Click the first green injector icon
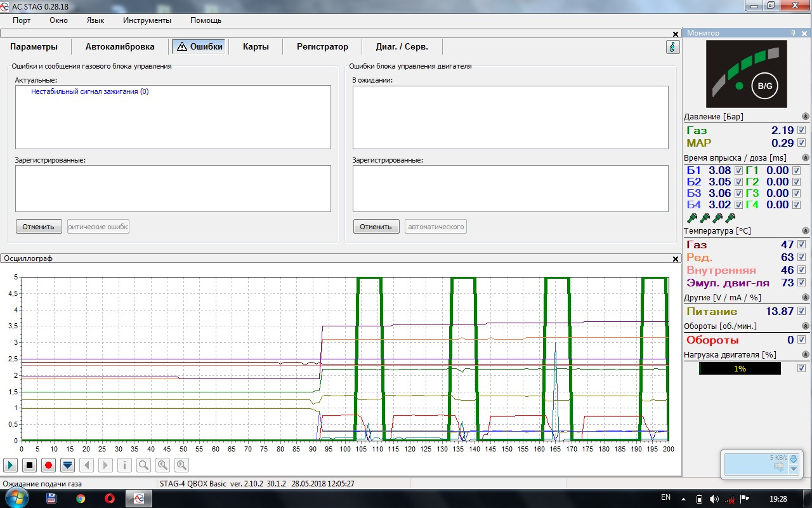This screenshot has height=508, width=812. click(x=691, y=218)
